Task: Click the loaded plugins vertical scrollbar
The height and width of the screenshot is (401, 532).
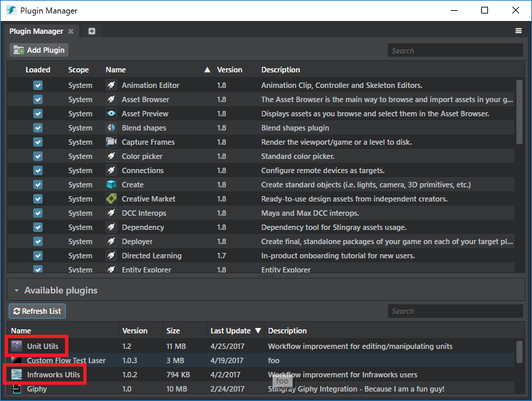Action: [x=519, y=112]
